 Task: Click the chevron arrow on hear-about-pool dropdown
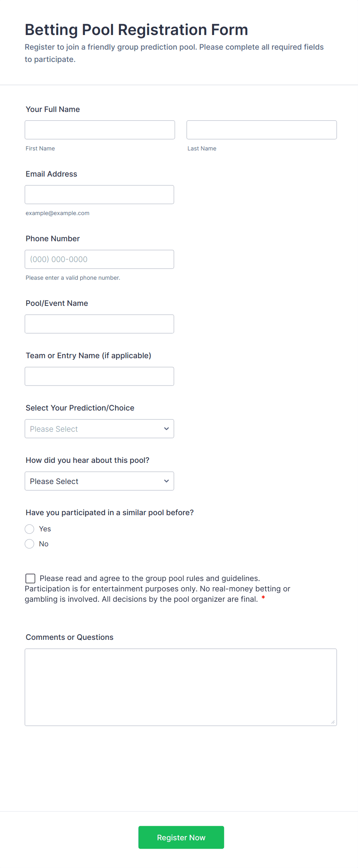point(166,481)
